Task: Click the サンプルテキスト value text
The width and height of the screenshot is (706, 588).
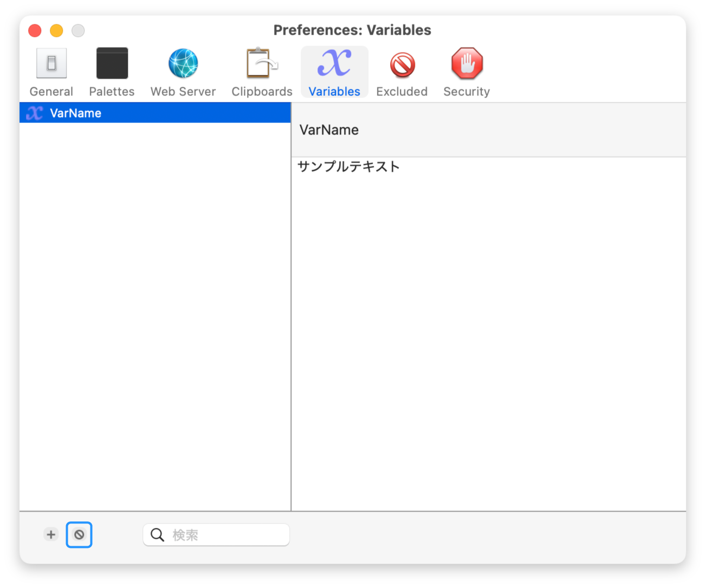Action: pos(348,166)
